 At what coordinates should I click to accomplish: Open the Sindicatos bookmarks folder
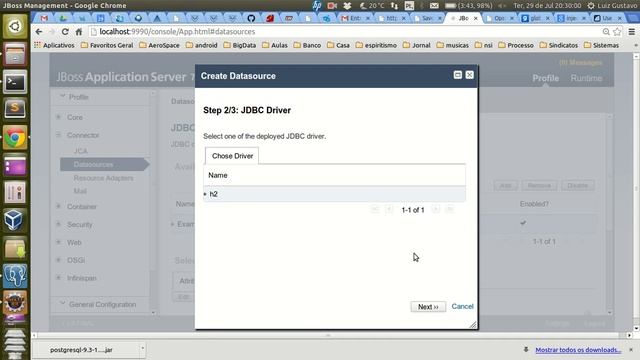click(559, 45)
